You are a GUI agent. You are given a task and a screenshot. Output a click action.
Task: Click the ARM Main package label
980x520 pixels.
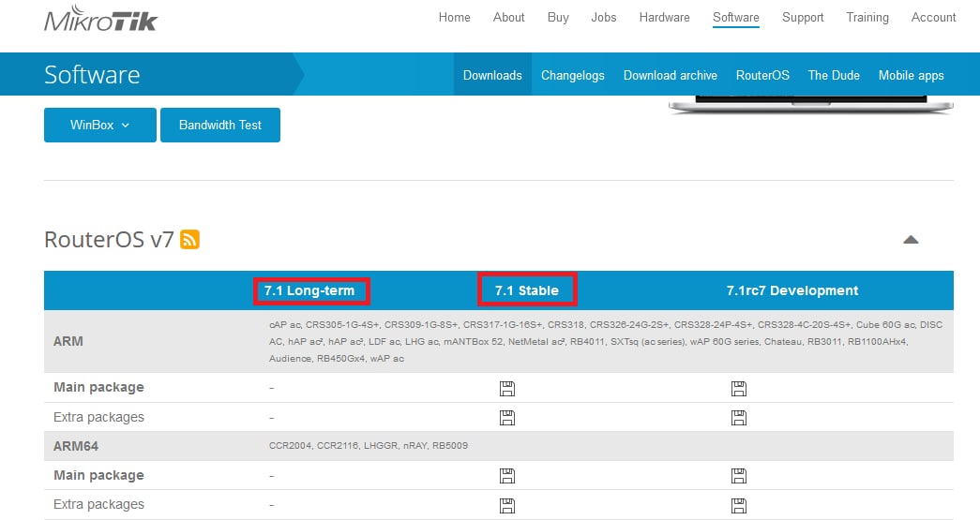tap(98, 387)
